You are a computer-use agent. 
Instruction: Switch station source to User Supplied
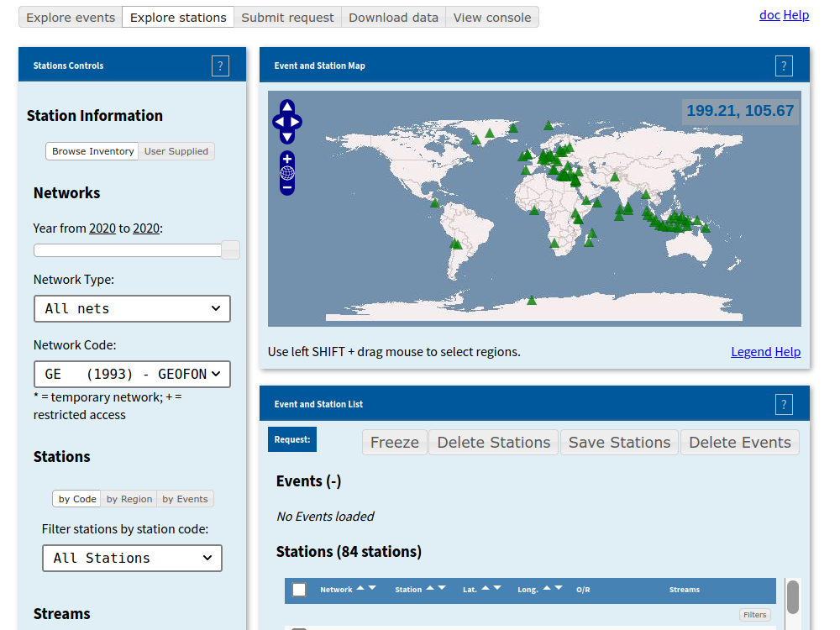pos(176,151)
